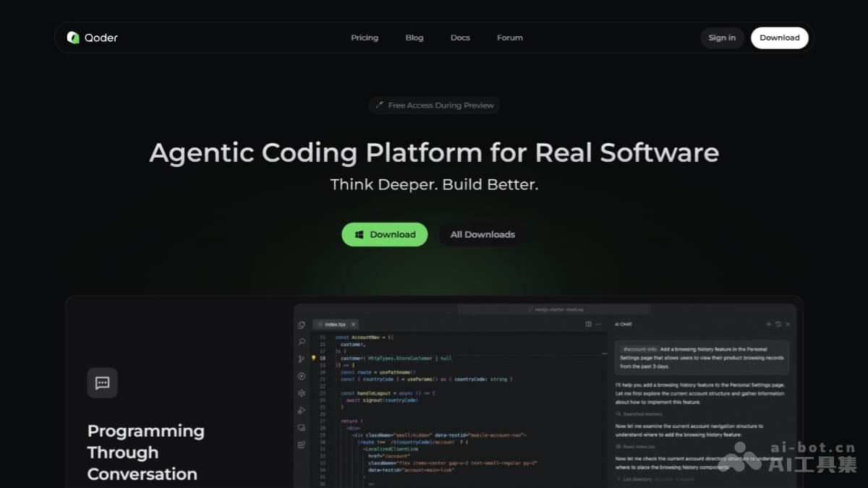Select the Run and Debug sidebar icon
Image resolution: width=868 pixels, height=488 pixels.
(x=302, y=375)
